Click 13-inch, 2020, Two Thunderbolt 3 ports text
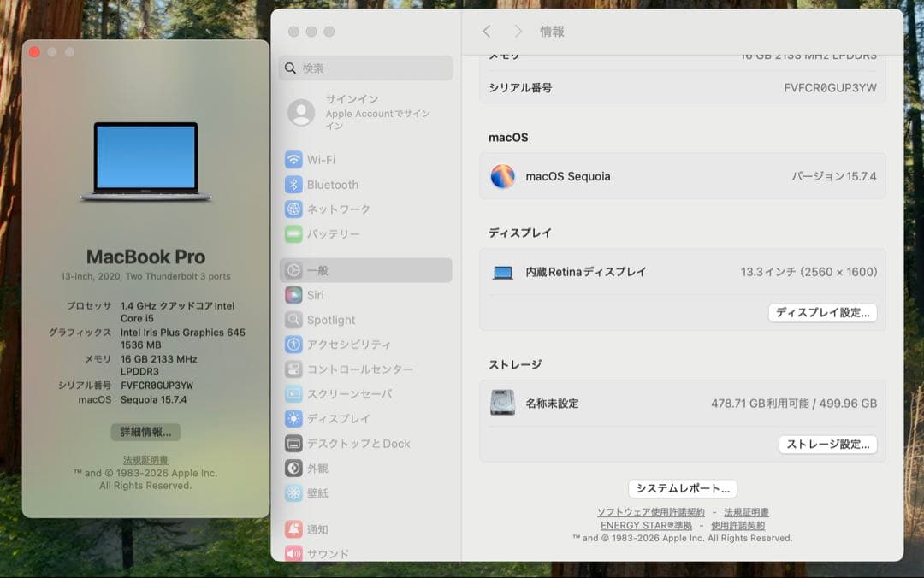924x578 pixels. point(145,276)
